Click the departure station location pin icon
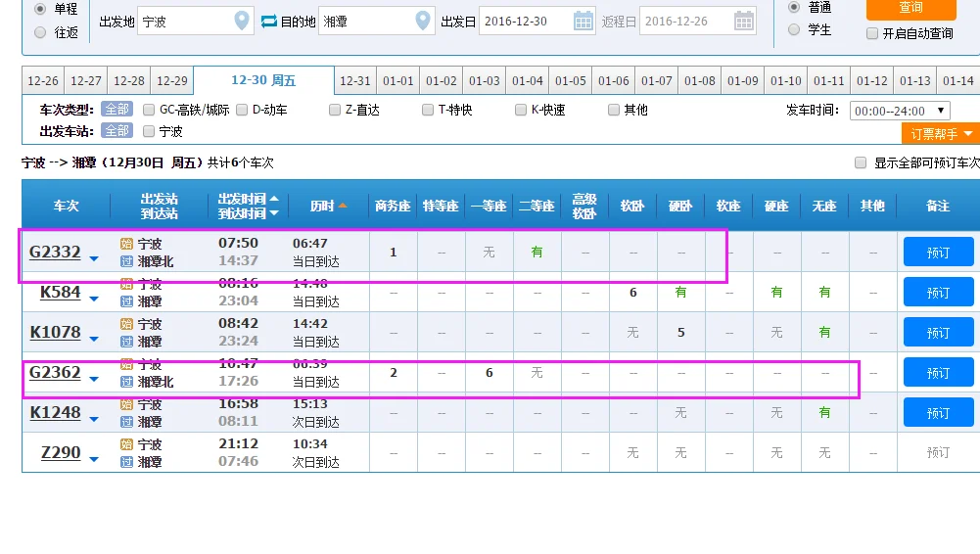This screenshot has width=980, height=554. pos(241,21)
